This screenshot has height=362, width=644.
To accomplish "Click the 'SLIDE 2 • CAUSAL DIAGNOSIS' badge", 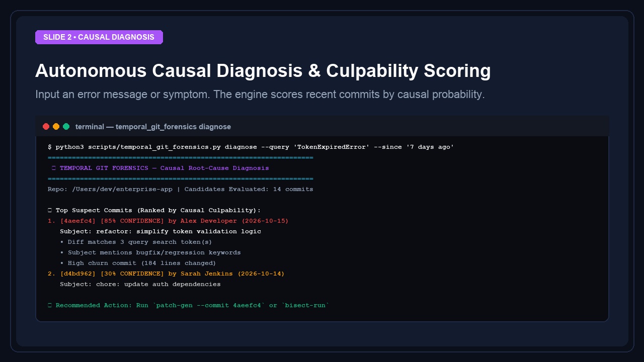I will (x=99, y=37).
